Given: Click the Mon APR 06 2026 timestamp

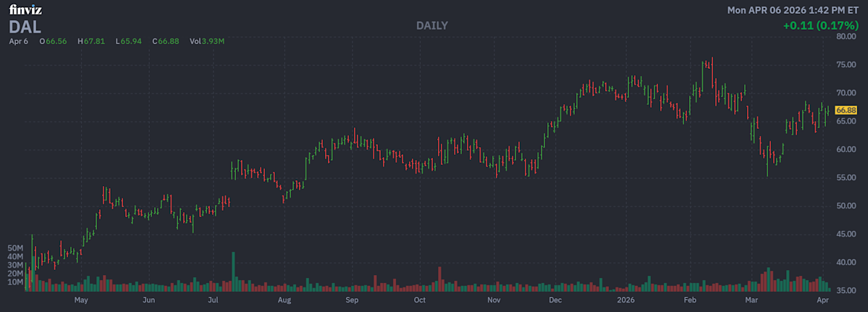Looking at the screenshot, I should coord(793,10).
